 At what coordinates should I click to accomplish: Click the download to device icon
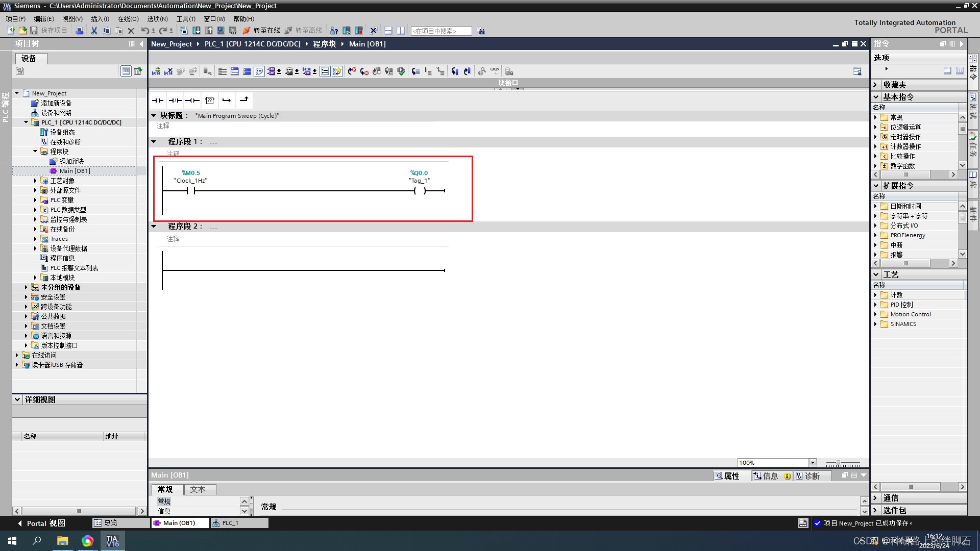pyautogui.click(x=197, y=31)
